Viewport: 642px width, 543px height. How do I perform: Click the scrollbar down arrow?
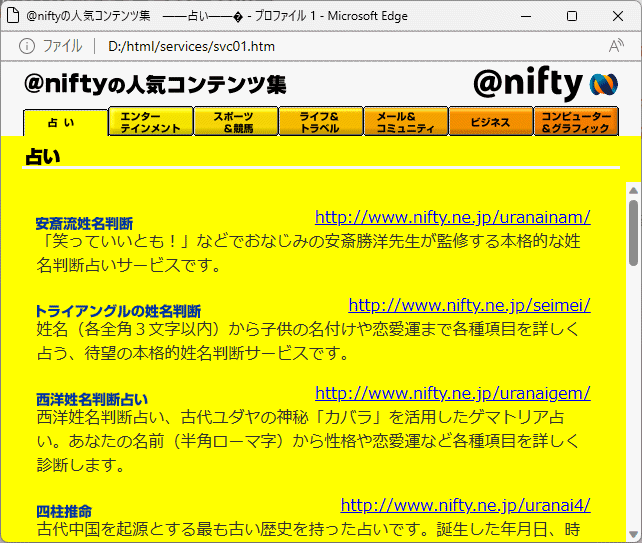pos(633,534)
